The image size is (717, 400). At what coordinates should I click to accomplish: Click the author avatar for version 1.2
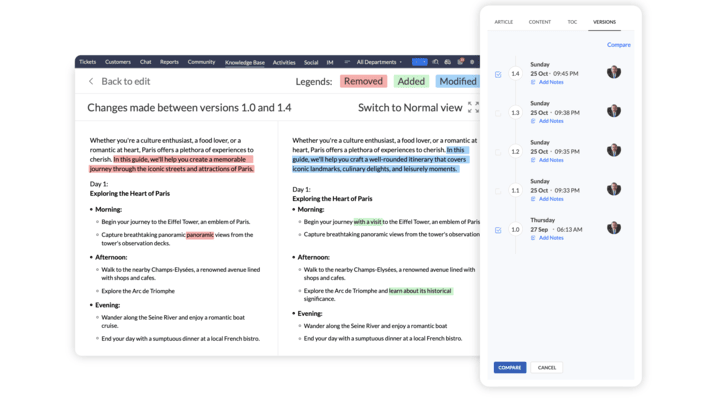pos(614,150)
